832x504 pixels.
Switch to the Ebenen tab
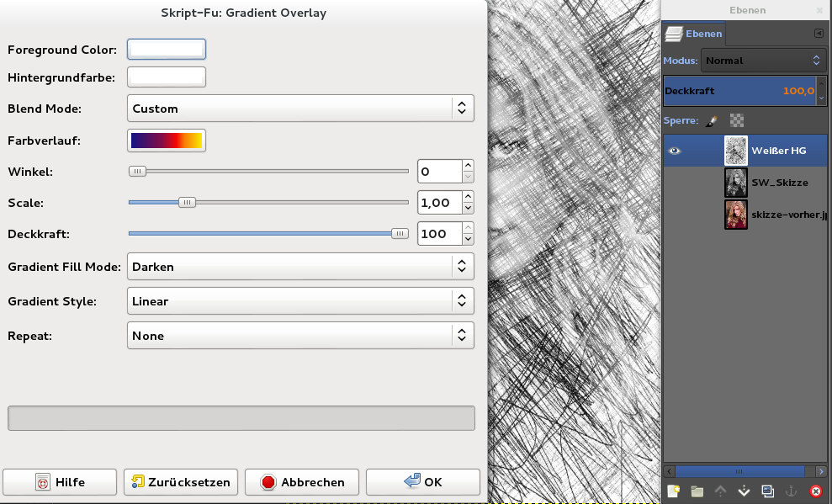pos(695,34)
